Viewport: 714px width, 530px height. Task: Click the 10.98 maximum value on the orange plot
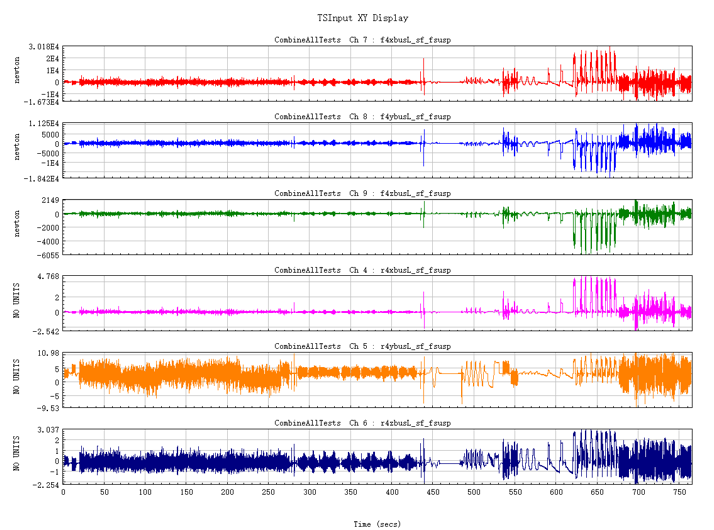(49, 353)
